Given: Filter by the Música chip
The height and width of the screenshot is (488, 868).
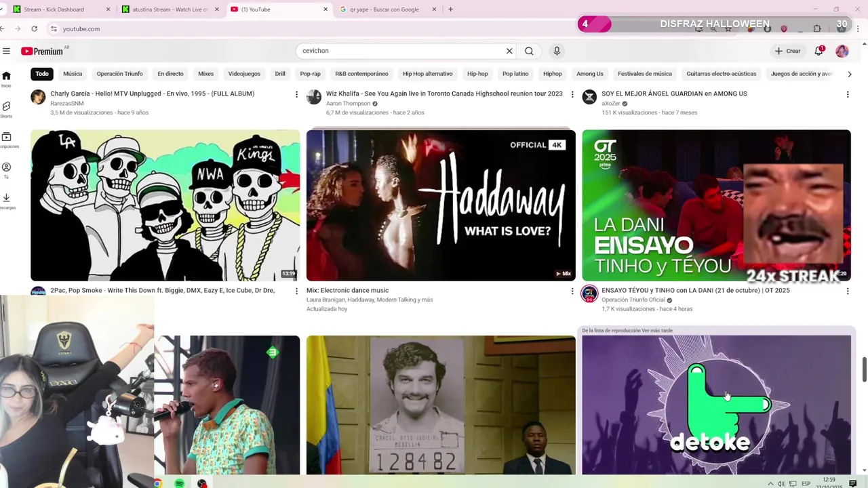Looking at the screenshot, I should pos(73,74).
